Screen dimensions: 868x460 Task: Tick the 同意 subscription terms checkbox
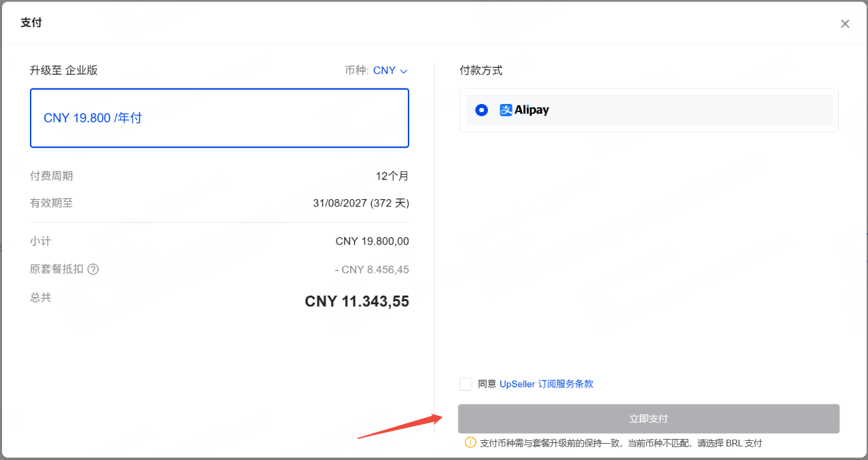click(466, 384)
